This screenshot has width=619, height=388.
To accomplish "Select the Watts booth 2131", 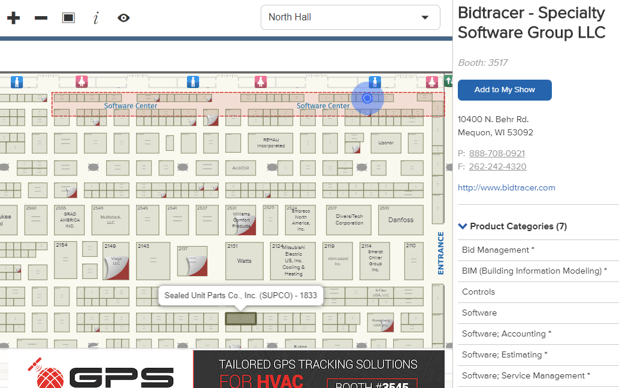I will (244, 261).
